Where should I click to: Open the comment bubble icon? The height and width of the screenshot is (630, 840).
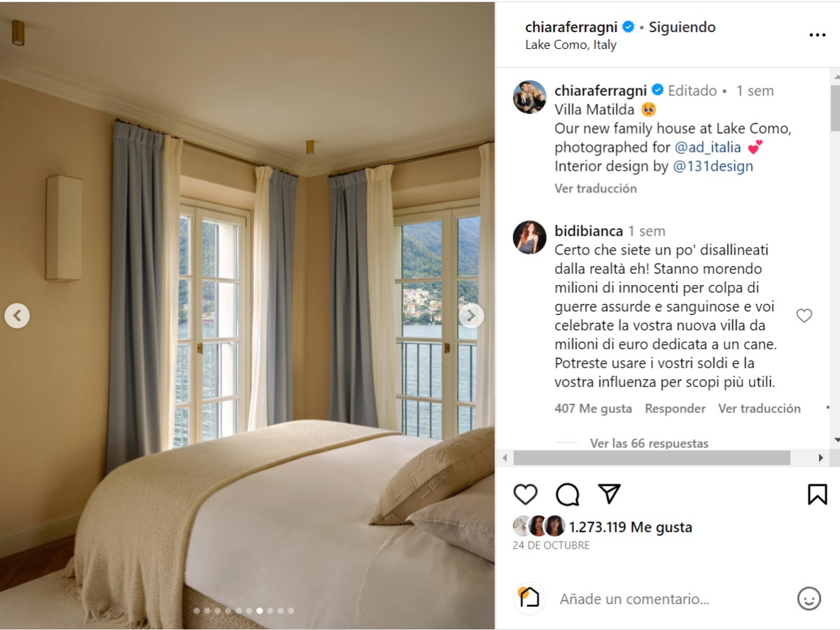(x=568, y=494)
